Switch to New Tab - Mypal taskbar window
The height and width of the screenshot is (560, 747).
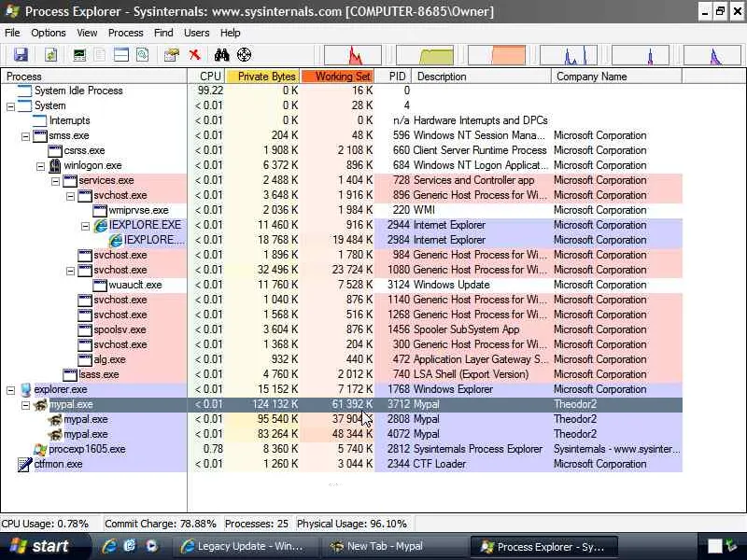pos(393,546)
